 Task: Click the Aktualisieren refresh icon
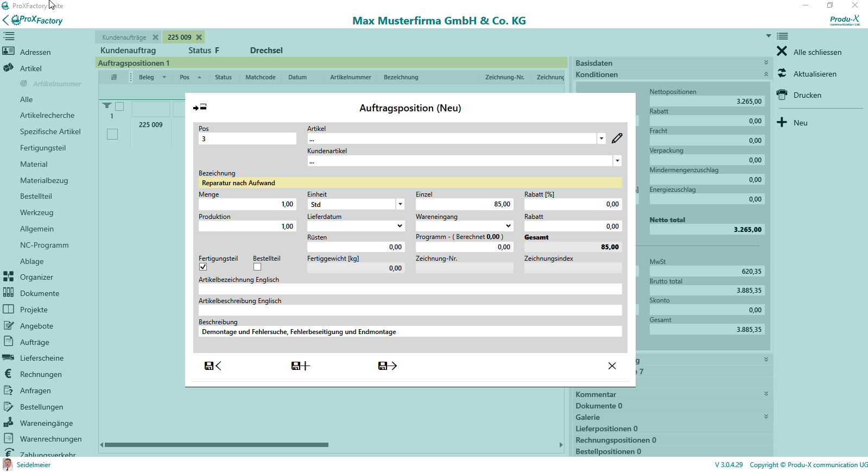click(782, 73)
